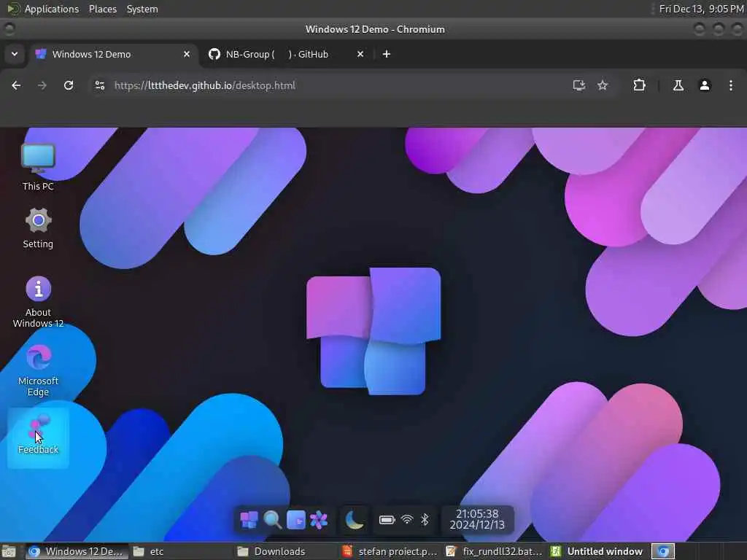Click the date and time in top panel
The height and width of the screenshot is (560, 747).
701,9
